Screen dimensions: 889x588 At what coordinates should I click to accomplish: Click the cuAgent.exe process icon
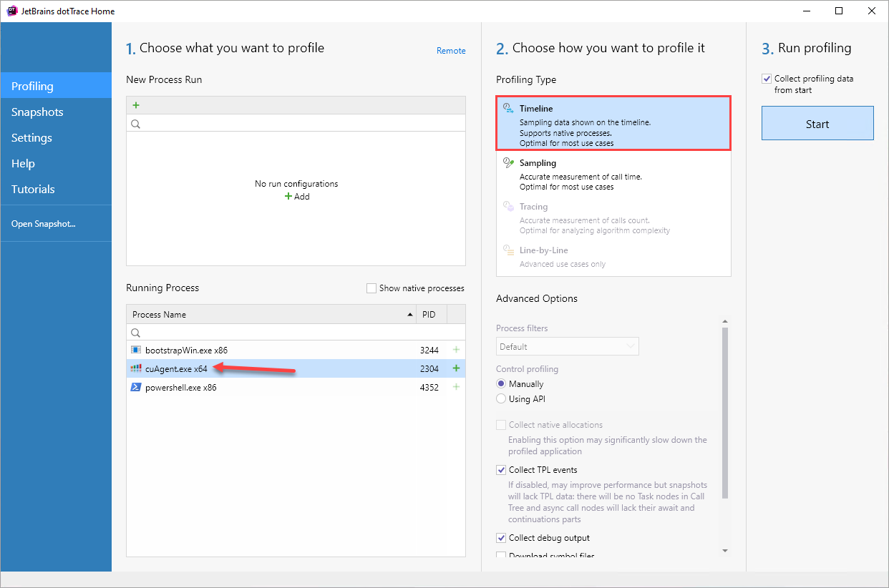point(136,368)
